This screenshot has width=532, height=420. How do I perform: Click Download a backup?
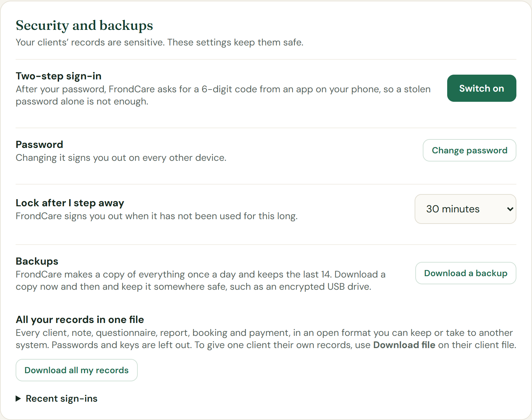[x=466, y=273]
